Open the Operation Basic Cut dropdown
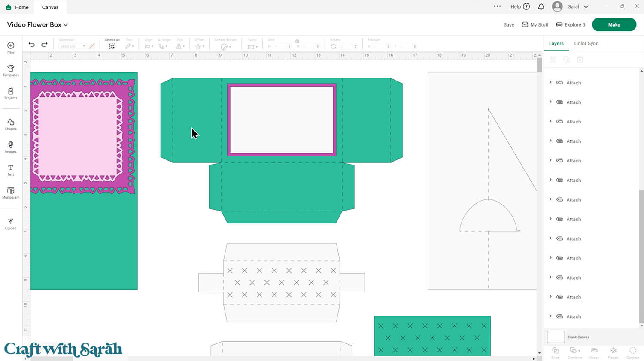 [x=72, y=46]
